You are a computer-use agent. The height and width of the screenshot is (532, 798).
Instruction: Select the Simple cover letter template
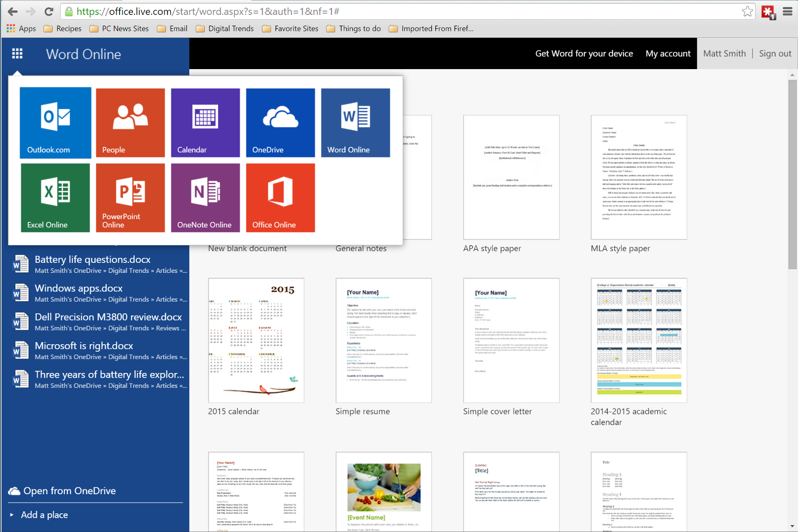click(511, 340)
